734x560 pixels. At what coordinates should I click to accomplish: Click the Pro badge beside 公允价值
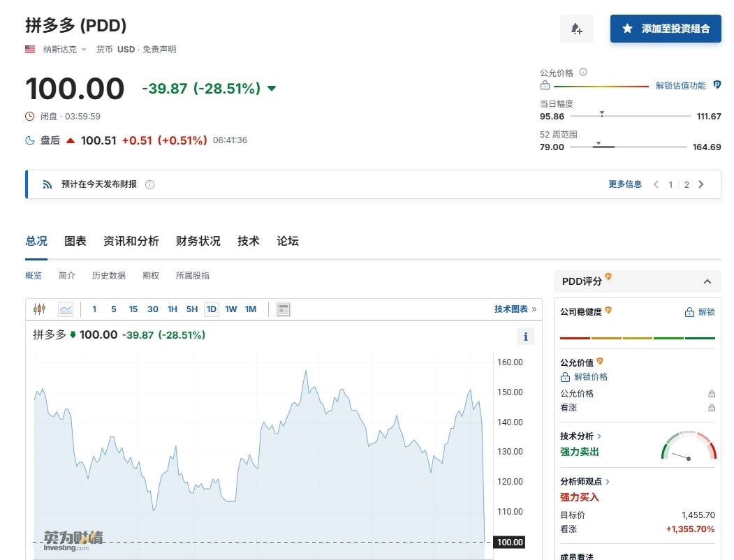[x=600, y=361]
